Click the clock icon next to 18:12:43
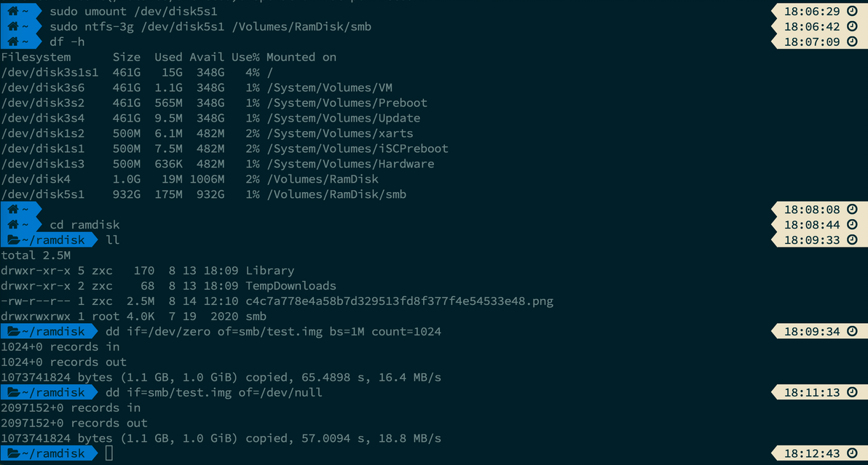Viewport: 868px width, 465px height. point(853,453)
